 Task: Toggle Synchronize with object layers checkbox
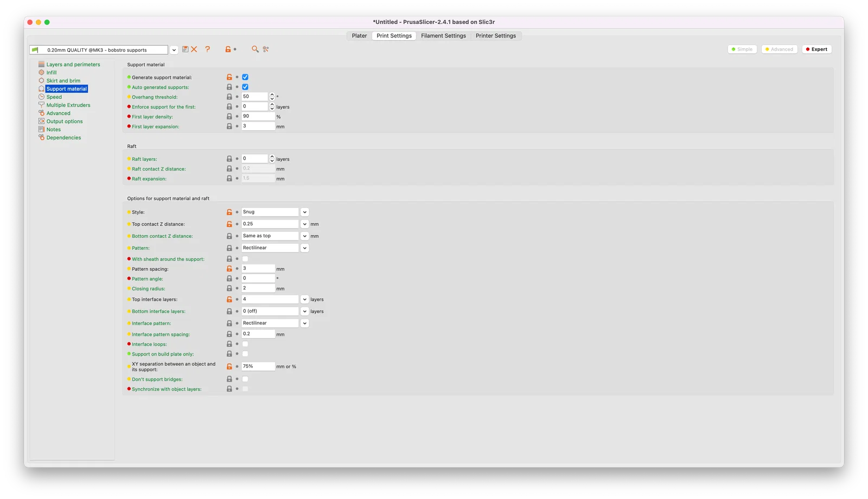pos(245,389)
